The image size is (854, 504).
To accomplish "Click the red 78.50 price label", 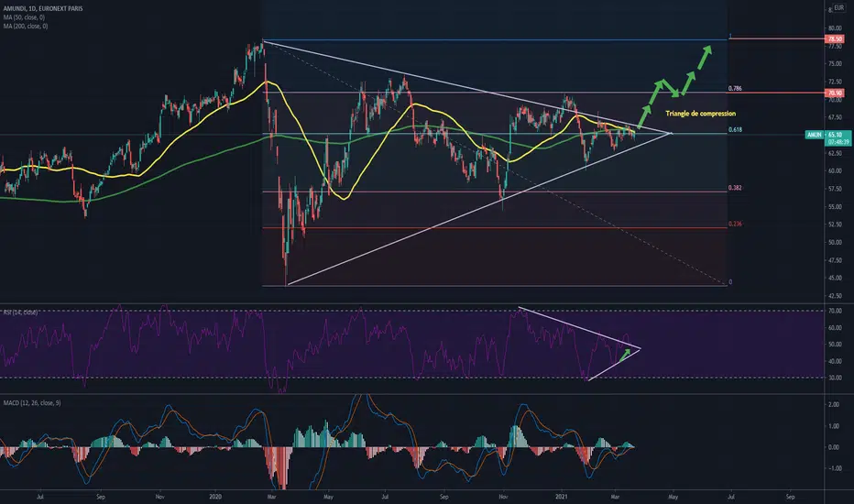I will pyautogui.click(x=835, y=38).
